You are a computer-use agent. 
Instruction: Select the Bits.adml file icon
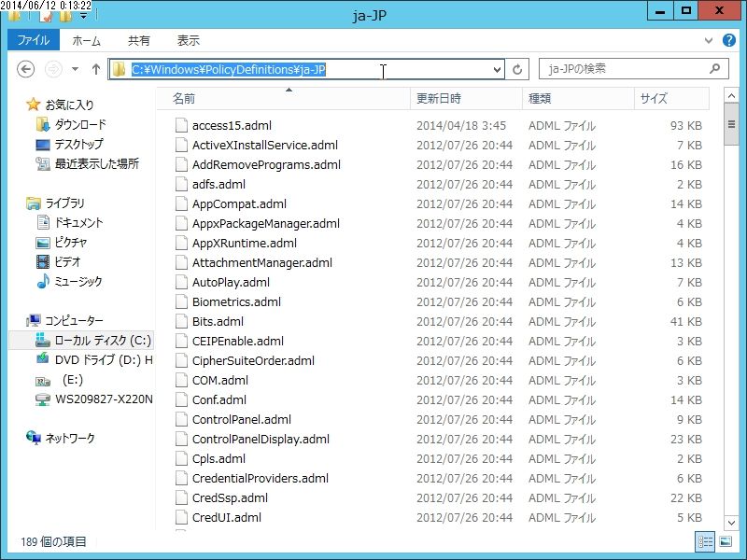(x=181, y=321)
